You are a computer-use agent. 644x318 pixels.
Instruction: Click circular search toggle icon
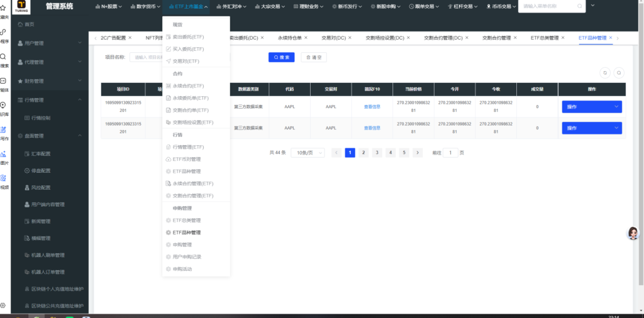pos(619,73)
